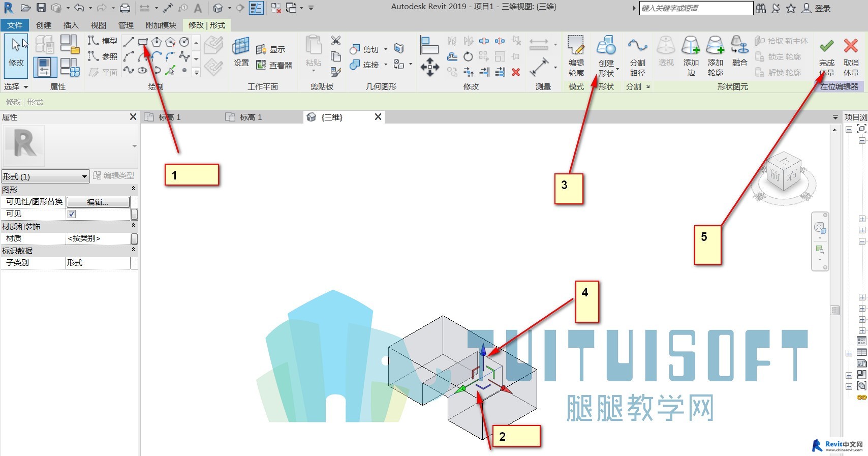The image size is (868, 456).
Task: Click the Cut to clipboard scissors icon
Action: 336,41
